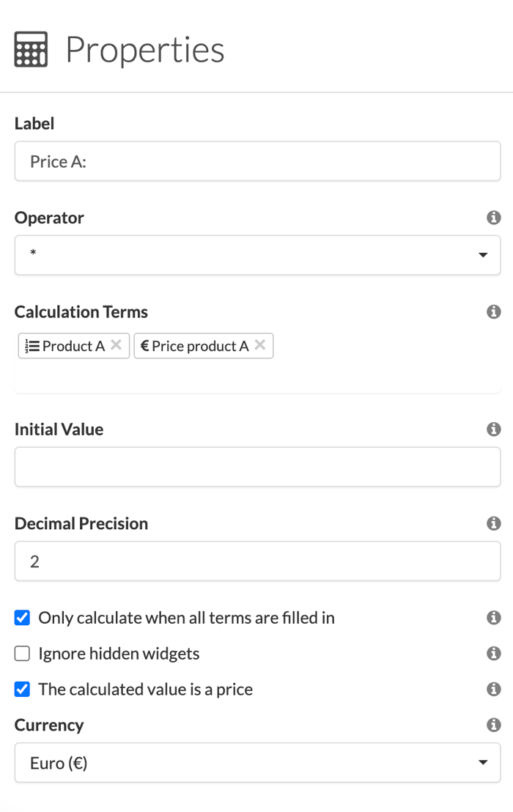Open the Currency dropdown
This screenshot has height=812, width=513.
pyautogui.click(x=257, y=762)
